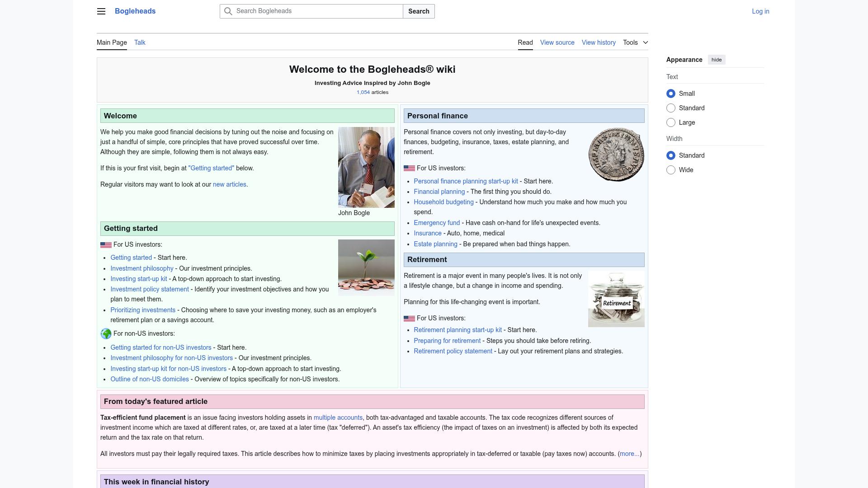Expand the Tools dropdown menu
The image size is (868, 488).
point(635,42)
